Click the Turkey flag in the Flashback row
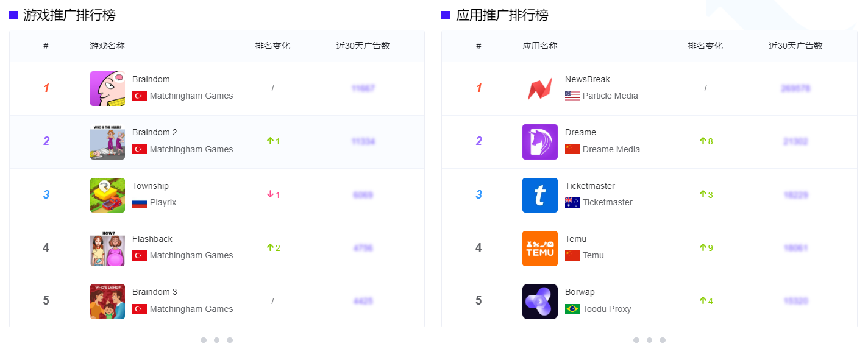Screen dimensions: 868x346 140,255
